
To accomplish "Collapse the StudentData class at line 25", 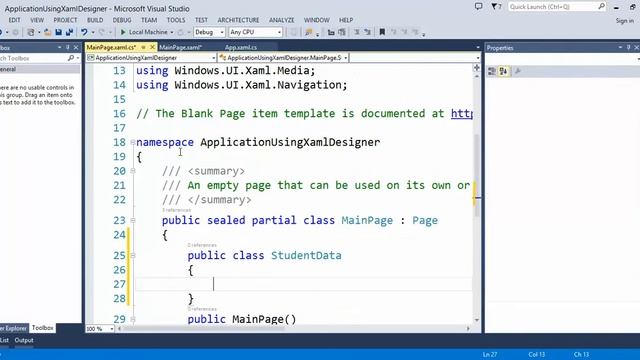I will pyautogui.click(x=133, y=256).
